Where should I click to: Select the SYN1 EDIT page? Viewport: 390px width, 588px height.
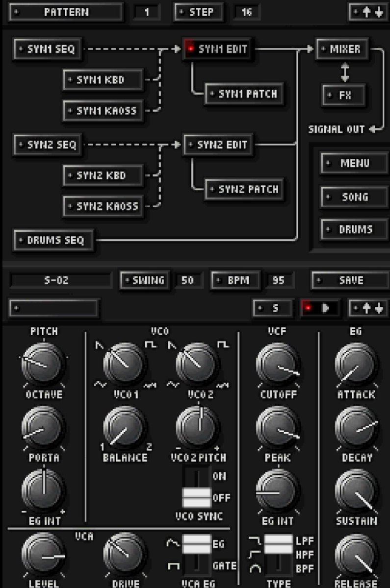219,49
